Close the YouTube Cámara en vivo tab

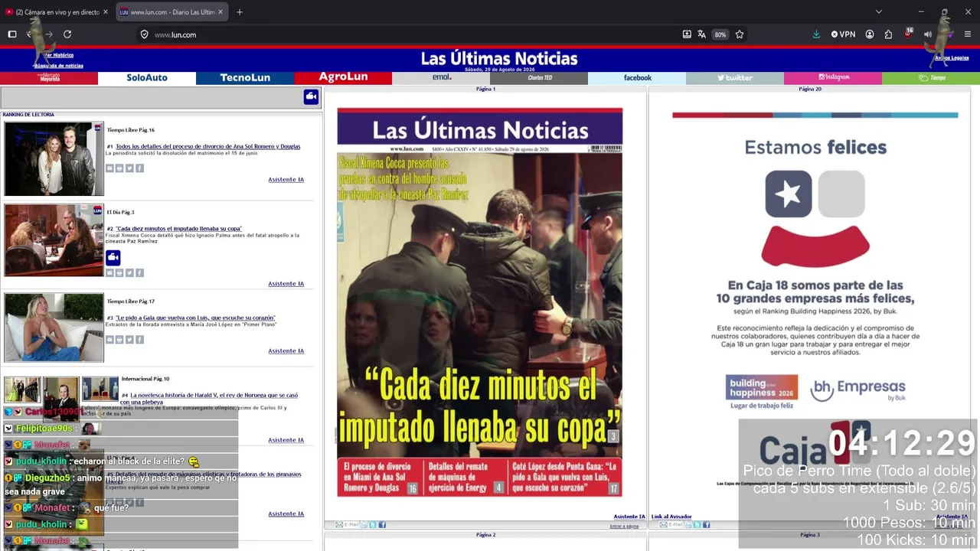coord(106,12)
